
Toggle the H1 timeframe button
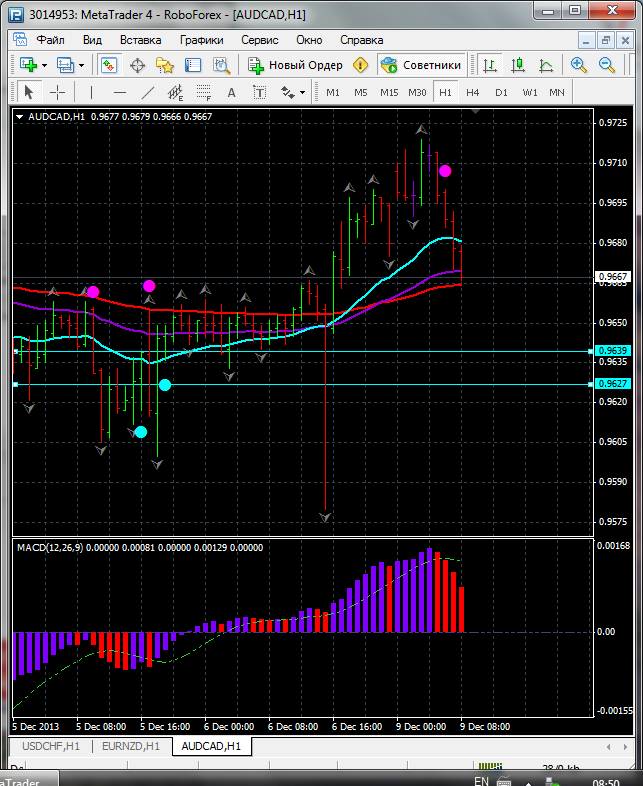[x=445, y=92]
